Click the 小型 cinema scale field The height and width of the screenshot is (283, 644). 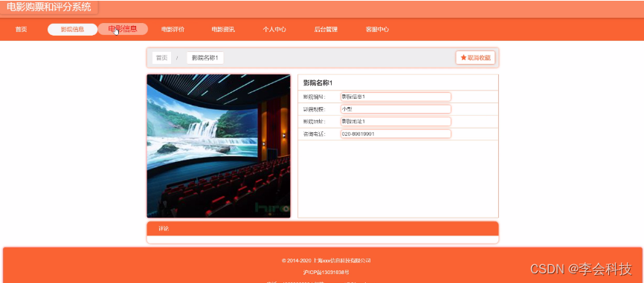pos(396,109)
